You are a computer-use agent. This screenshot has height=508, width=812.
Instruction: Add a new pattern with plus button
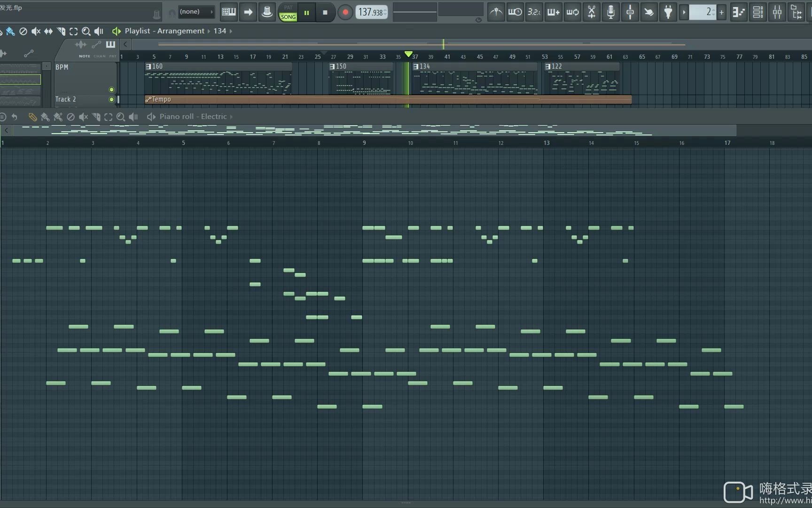(x=722, y=12)
